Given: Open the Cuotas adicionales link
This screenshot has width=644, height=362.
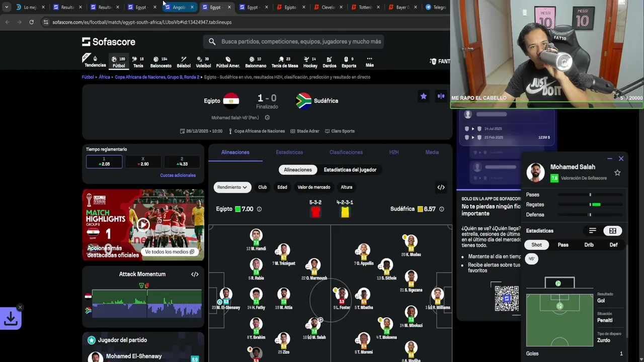Looking at the screenshot, I should pos(178,175).
